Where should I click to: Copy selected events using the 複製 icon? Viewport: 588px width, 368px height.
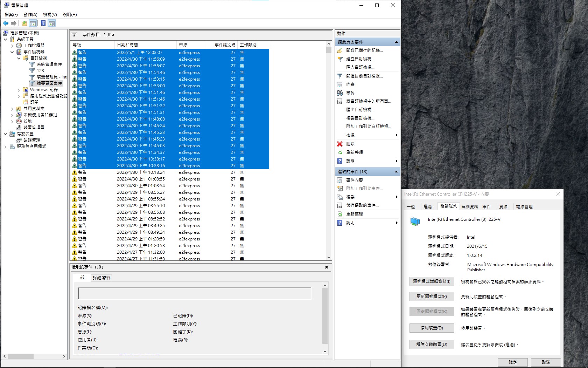tap(340, 197)
